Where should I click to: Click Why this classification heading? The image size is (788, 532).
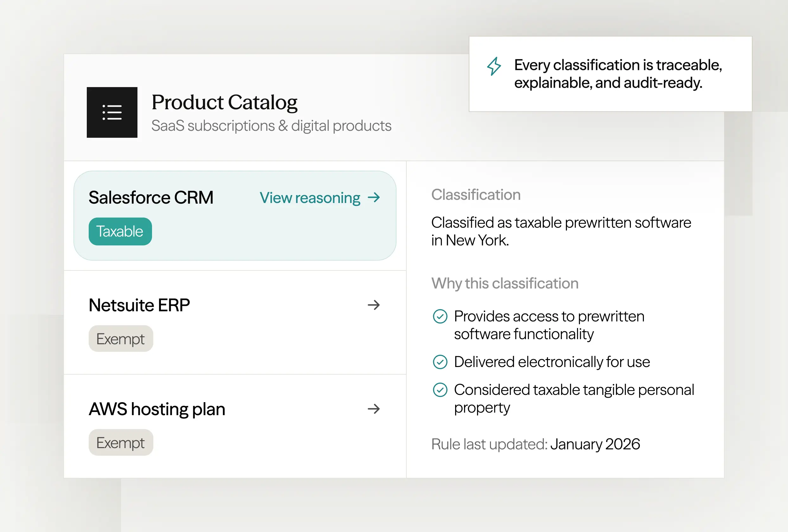tap(505, 283)
